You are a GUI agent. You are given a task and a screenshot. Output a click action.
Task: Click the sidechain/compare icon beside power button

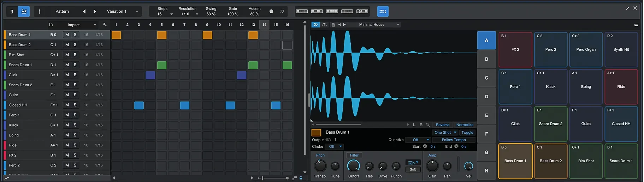click(324, 24)
